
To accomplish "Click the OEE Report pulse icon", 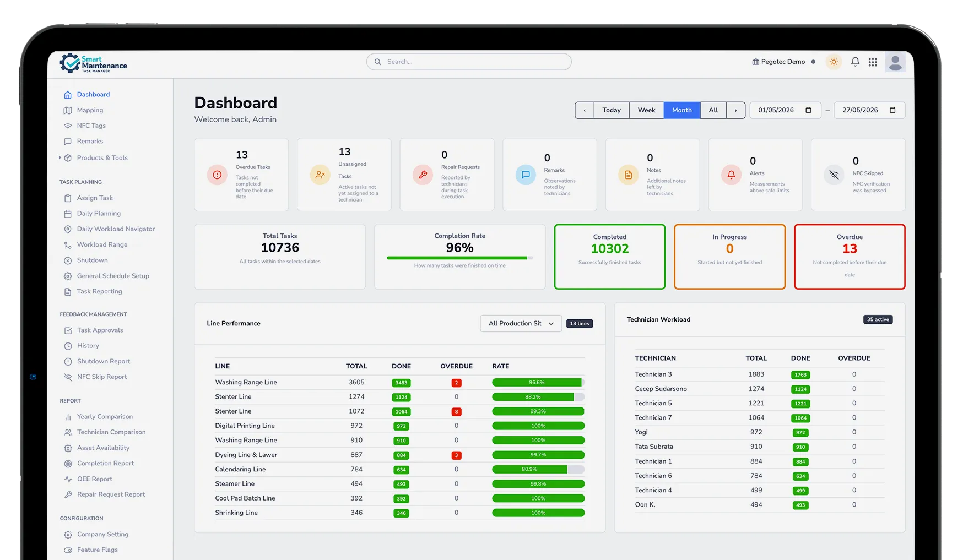I will (68, 479).
